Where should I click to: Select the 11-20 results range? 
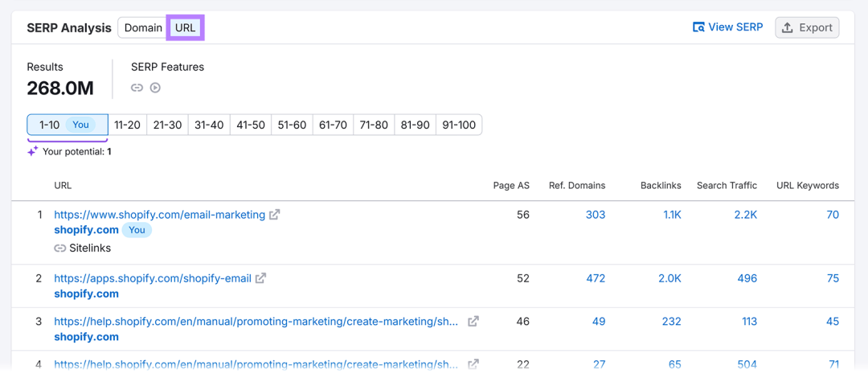click(x=127, y=125)
